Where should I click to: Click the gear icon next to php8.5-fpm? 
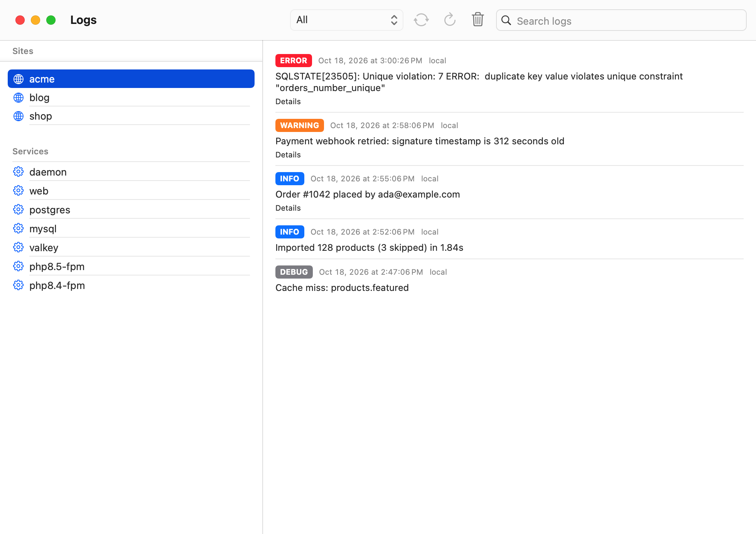pos(18,266)
